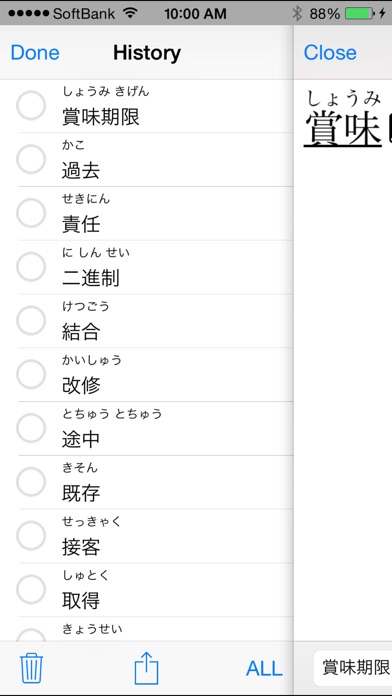Screen dimensions: 392x696
Task: Mark the circle beside 改修
Action: click(31, 374)
